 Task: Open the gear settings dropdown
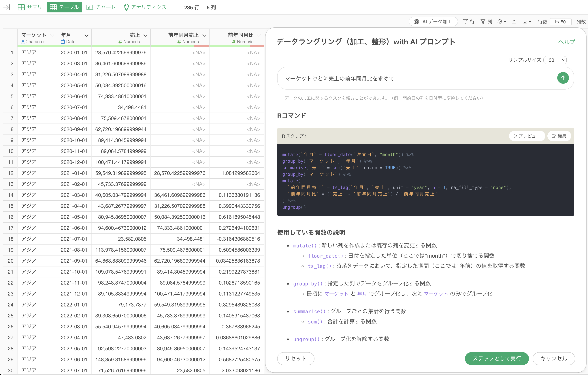[502, 22]
